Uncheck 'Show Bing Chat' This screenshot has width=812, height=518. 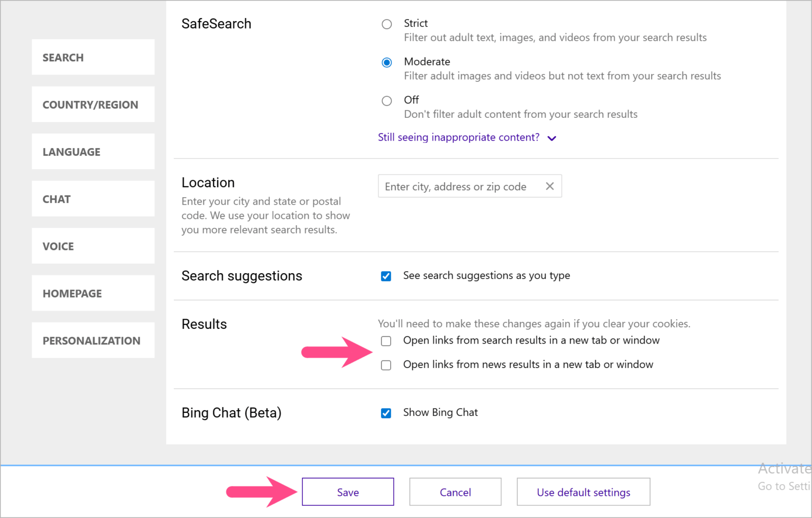(386, 413)
